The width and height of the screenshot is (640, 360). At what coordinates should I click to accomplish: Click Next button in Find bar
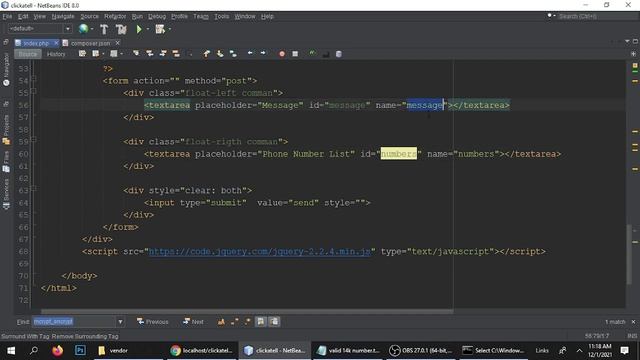(x=193, y=322)
